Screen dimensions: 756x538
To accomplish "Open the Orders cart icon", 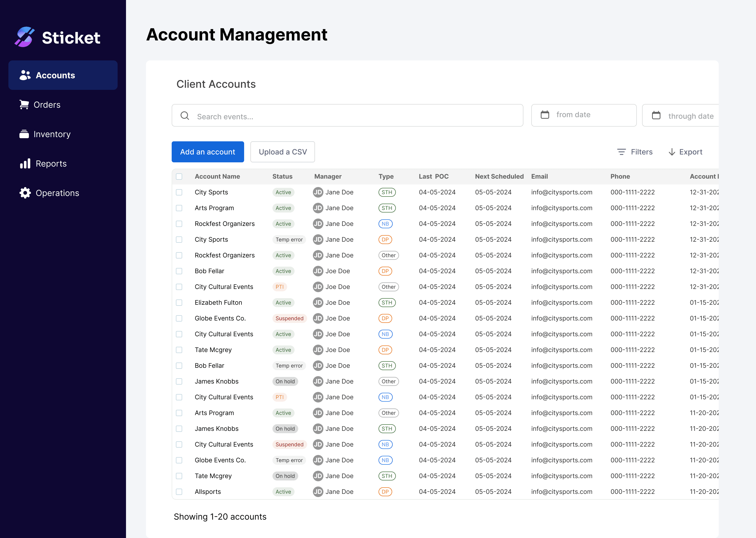I will click(24, 105).
